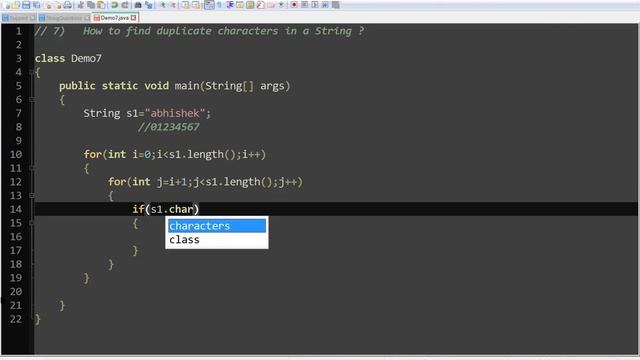This screenshot has width=640, height=360.
Task: Open the Replace toolbar icon
Action: tap(149, 5)
